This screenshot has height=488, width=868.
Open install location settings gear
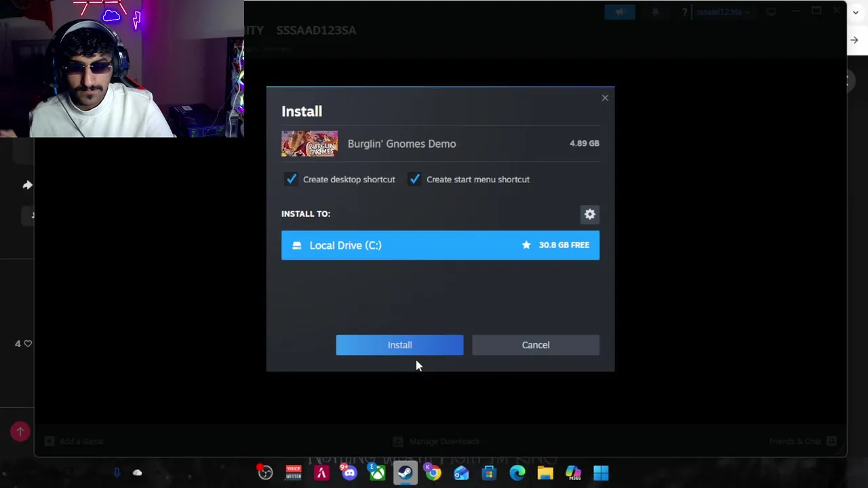tap(590, 214)
